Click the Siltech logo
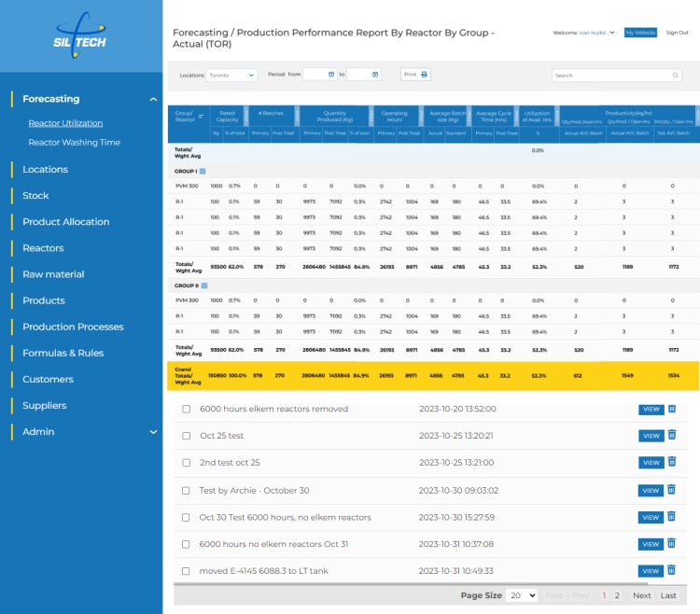 pyautogui.click(x=80, y=35)
